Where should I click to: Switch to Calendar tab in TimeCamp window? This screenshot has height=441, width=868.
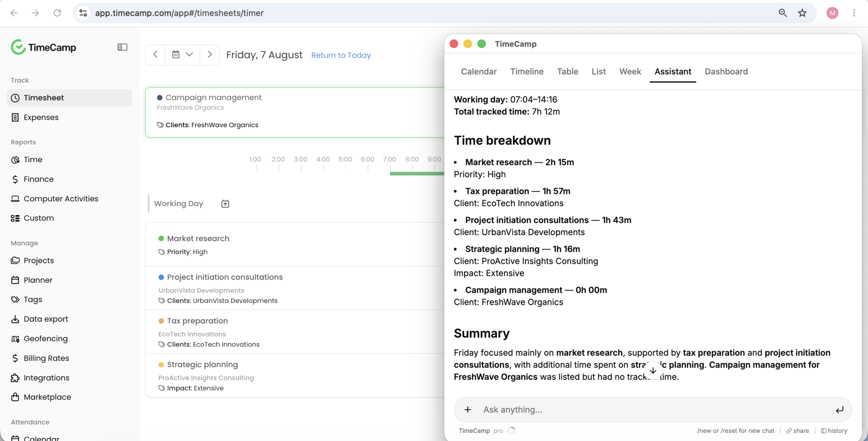(x=478, y=72)
